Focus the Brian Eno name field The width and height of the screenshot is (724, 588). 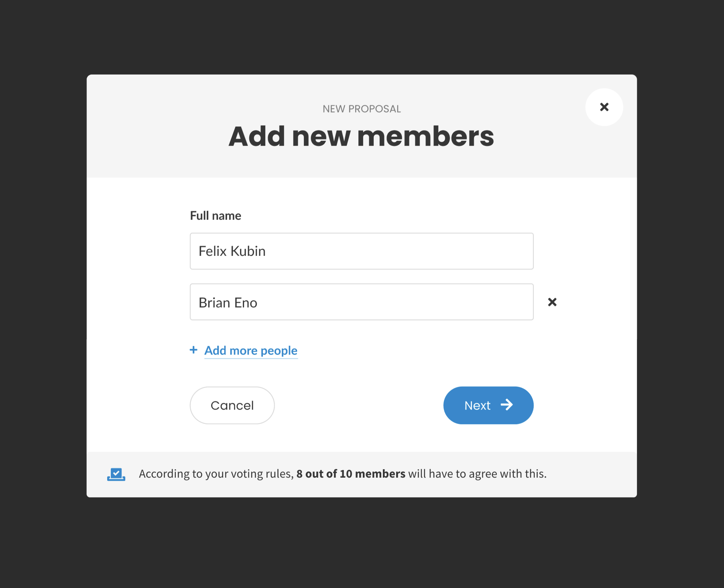coord(362,302)
